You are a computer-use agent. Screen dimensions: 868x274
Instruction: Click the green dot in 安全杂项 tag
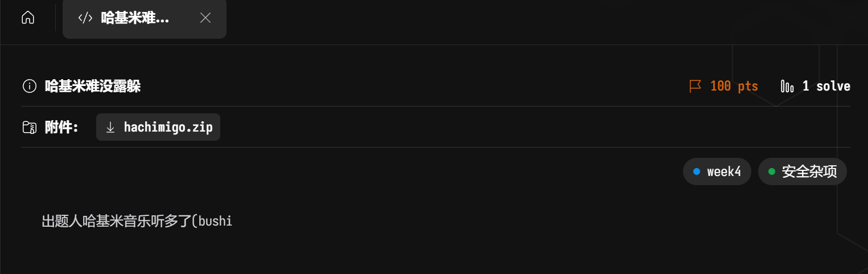(772, 171)
